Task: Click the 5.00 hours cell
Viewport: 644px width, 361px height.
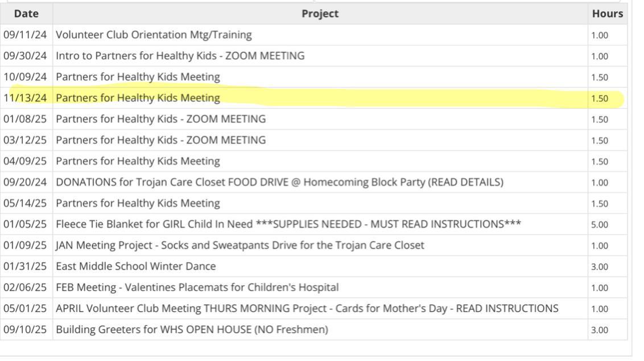Action: point(600,225)
